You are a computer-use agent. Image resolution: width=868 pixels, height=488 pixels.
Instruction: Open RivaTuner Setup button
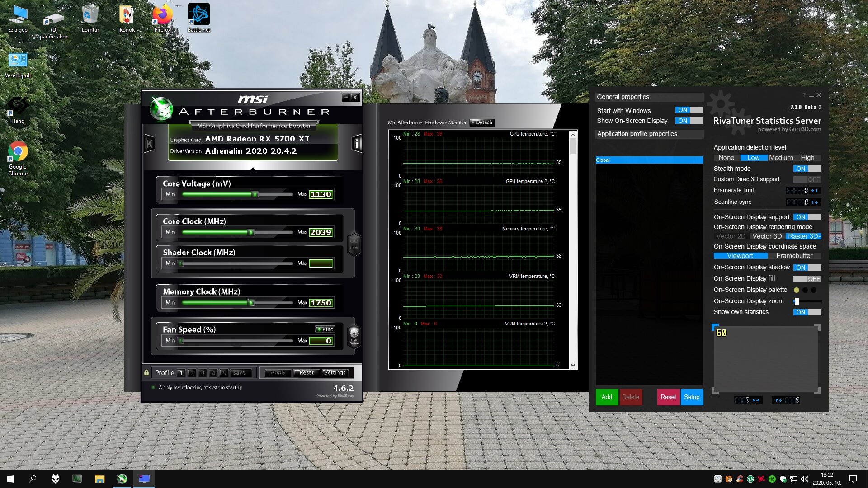click(692, 397)
